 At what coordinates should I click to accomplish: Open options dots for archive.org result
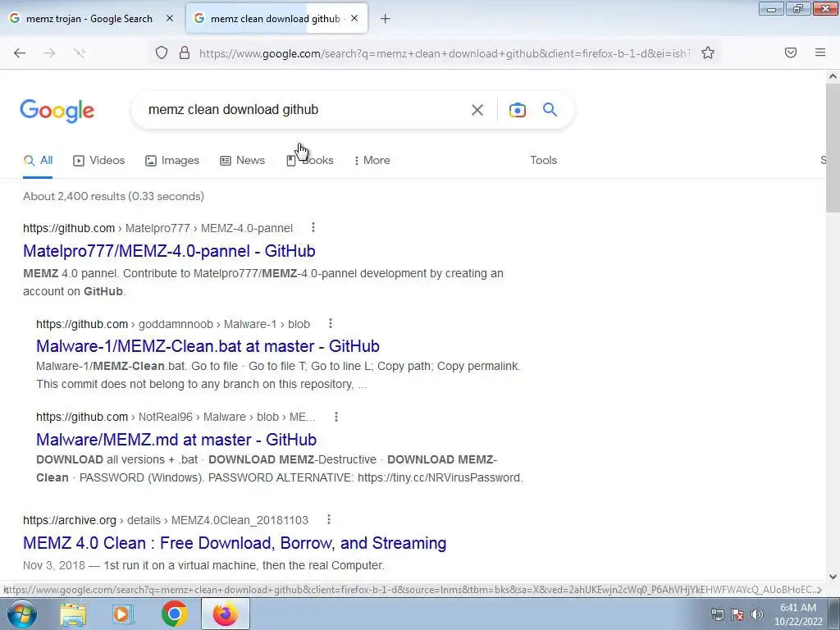click(x=329, y=519)
